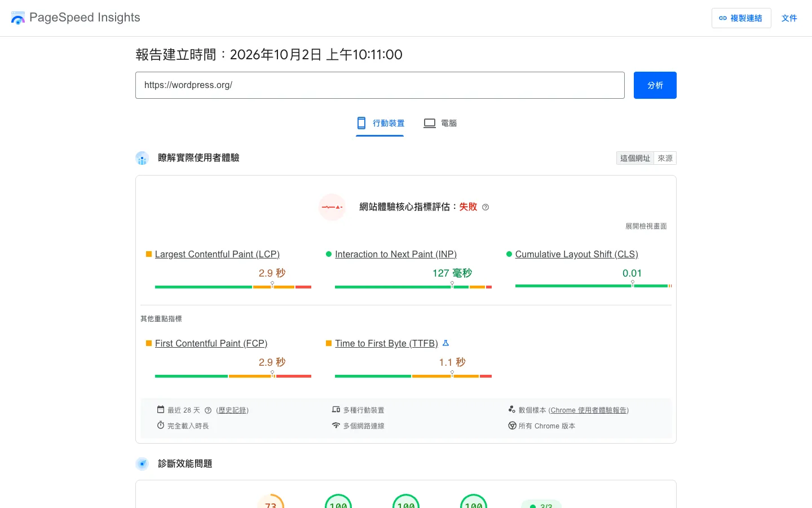The width and height of the screenshot is (812, 508).
Task: Open Interaction to Next Paint (INP) link
Action: (x=396, y=255)
